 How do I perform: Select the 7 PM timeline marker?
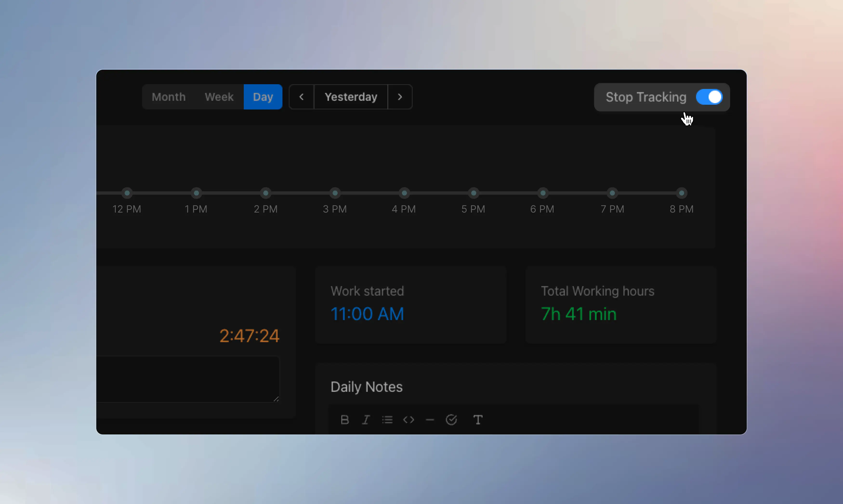pos(612,193)
